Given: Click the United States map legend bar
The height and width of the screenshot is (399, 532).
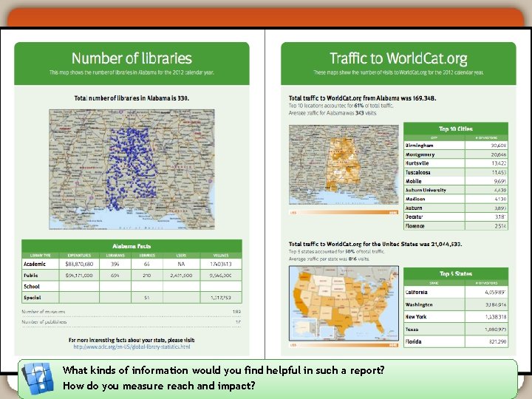Looking at the screenshot, I should click(344, 345).
